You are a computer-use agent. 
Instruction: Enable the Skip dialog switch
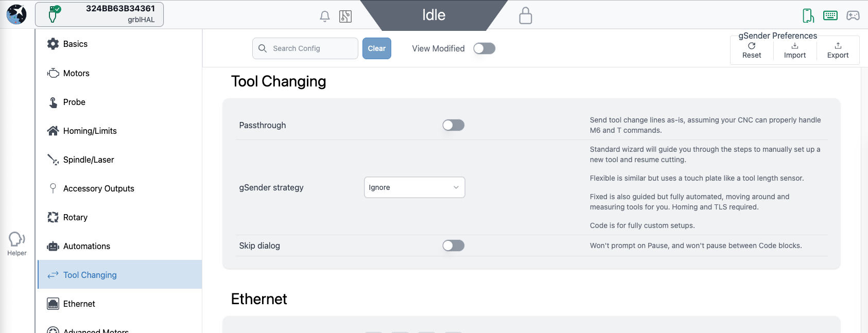point(454,246)
